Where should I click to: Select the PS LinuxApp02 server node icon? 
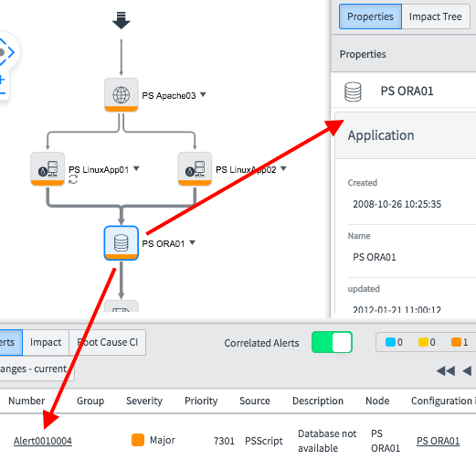pyautogui.click(x=195, y=169)
